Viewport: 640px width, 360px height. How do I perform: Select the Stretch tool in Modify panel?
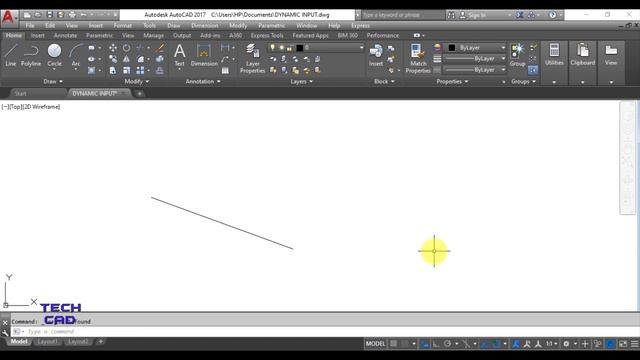click(113, 71)
